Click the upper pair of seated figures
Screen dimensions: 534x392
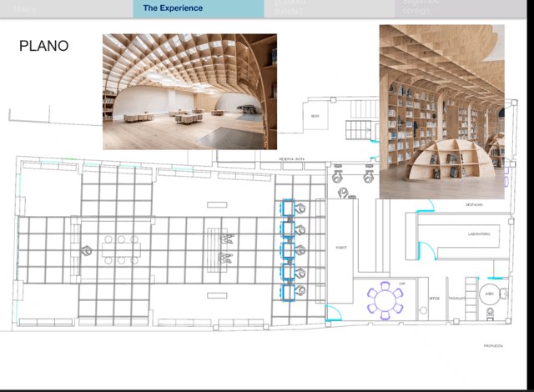pos(226,239)
